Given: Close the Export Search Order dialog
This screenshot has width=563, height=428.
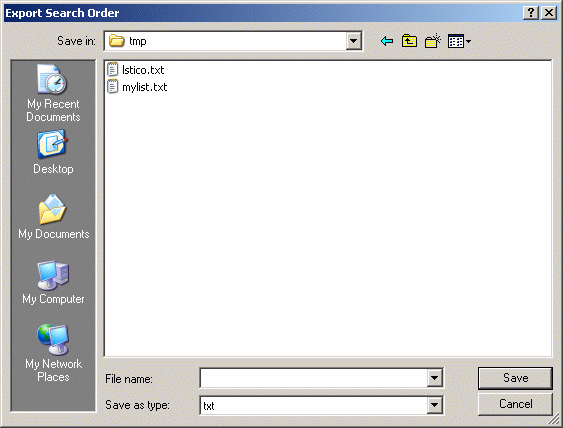Looking at the screenshot, I should coord(549,13).
